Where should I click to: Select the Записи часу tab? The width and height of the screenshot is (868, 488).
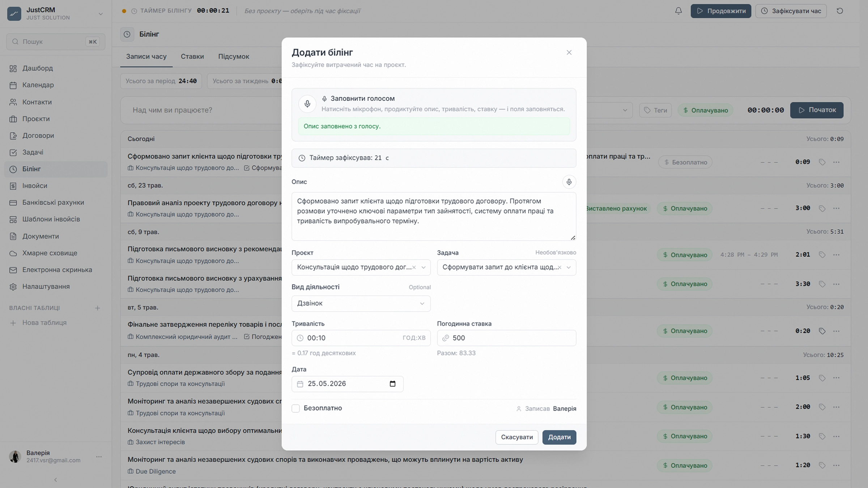pyautogui.click(x=146, y=56)
